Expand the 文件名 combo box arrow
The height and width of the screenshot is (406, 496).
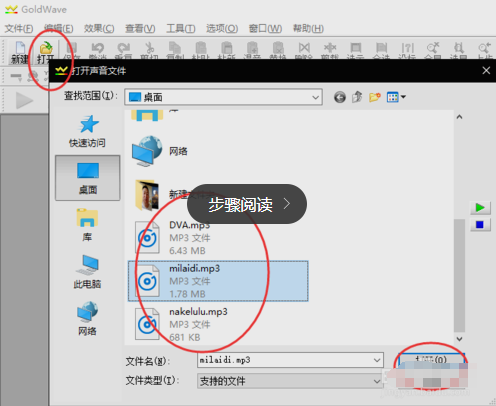(377, 360)
